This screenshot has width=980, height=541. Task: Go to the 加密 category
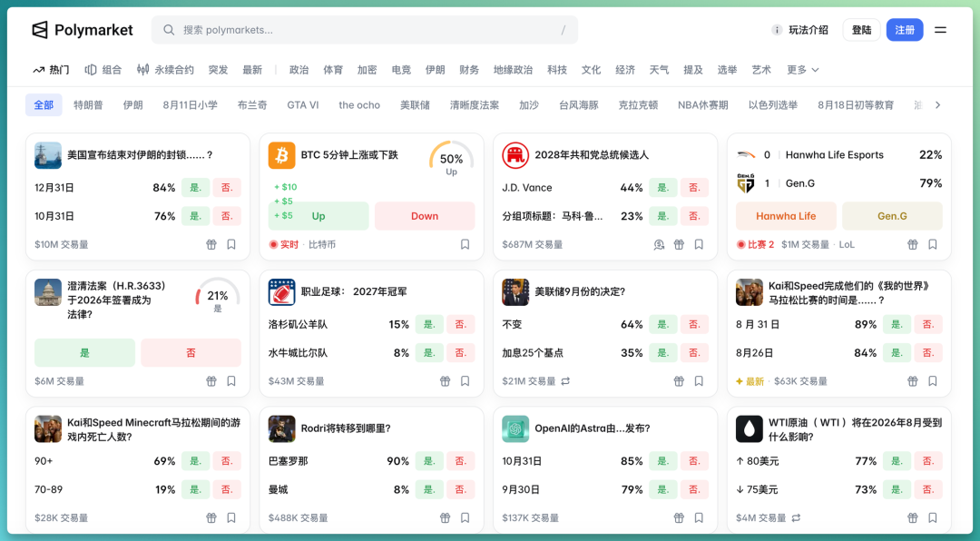point(367,70)
